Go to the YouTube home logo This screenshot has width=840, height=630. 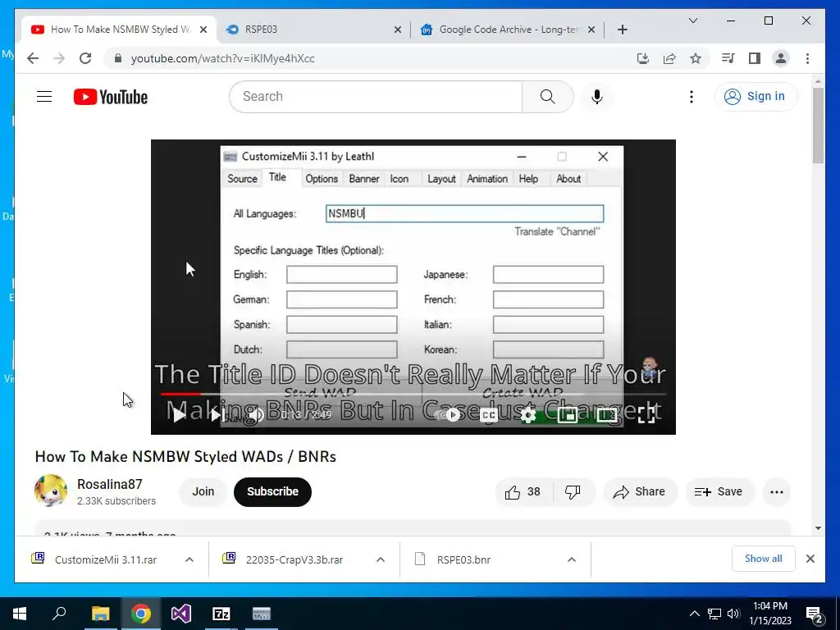pyautogui.click(x=111, y=97)
